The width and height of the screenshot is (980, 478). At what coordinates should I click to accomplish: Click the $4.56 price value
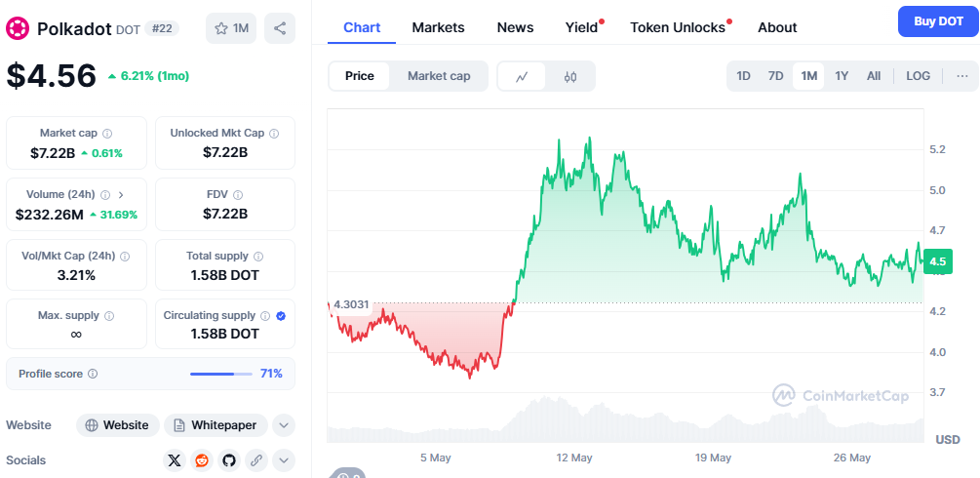pos(52,76)
